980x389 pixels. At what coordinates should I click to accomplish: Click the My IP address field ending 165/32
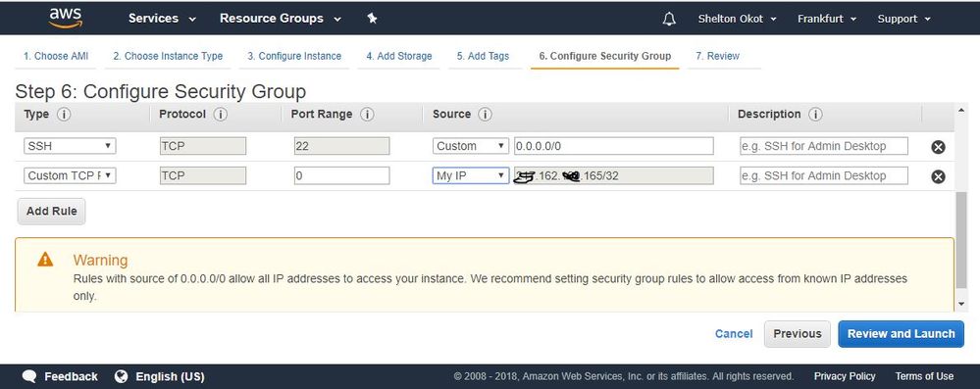click(614, 176)
